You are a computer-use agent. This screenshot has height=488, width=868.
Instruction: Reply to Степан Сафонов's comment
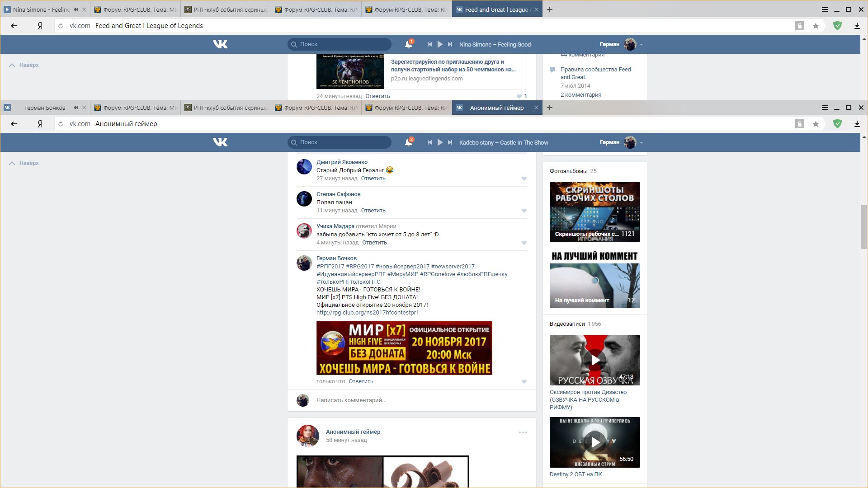click(373, 211)
